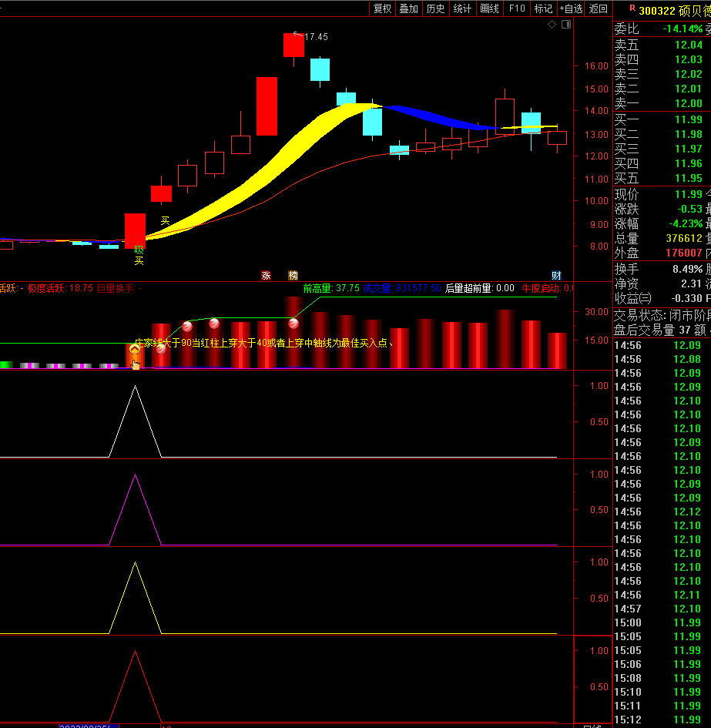Screen dimensions: 711x728
Task: Click the 买五 price 11.95
Action: pos(688,178)
